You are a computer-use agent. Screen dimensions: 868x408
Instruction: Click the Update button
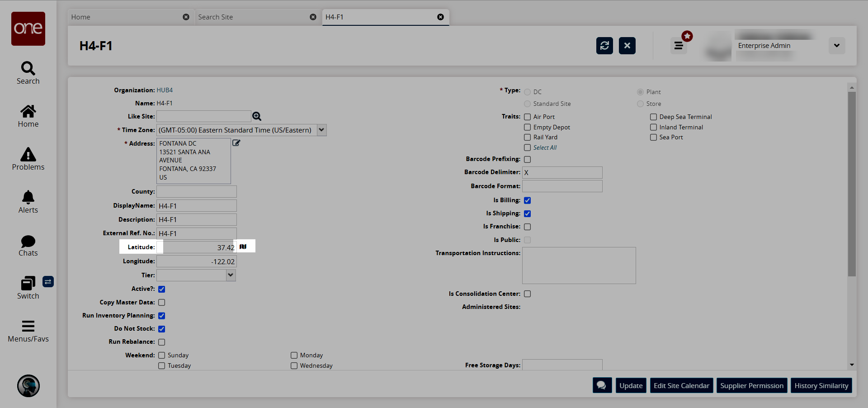point(631,385)
